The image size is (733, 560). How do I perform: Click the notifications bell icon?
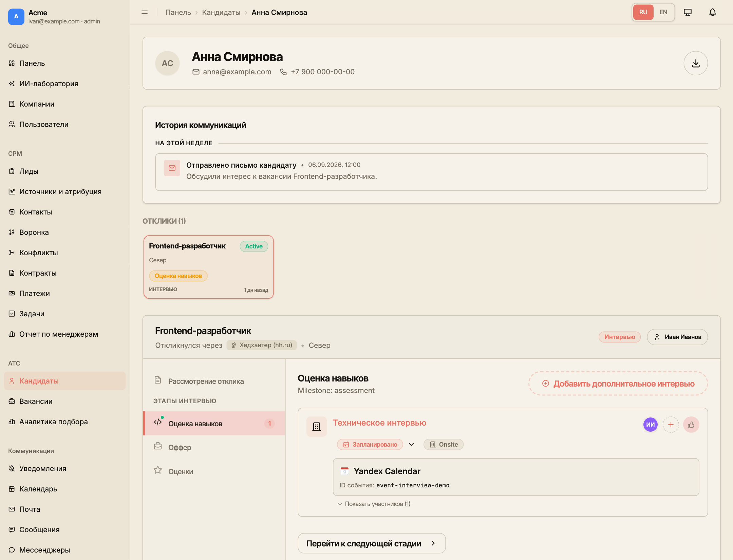712,12
